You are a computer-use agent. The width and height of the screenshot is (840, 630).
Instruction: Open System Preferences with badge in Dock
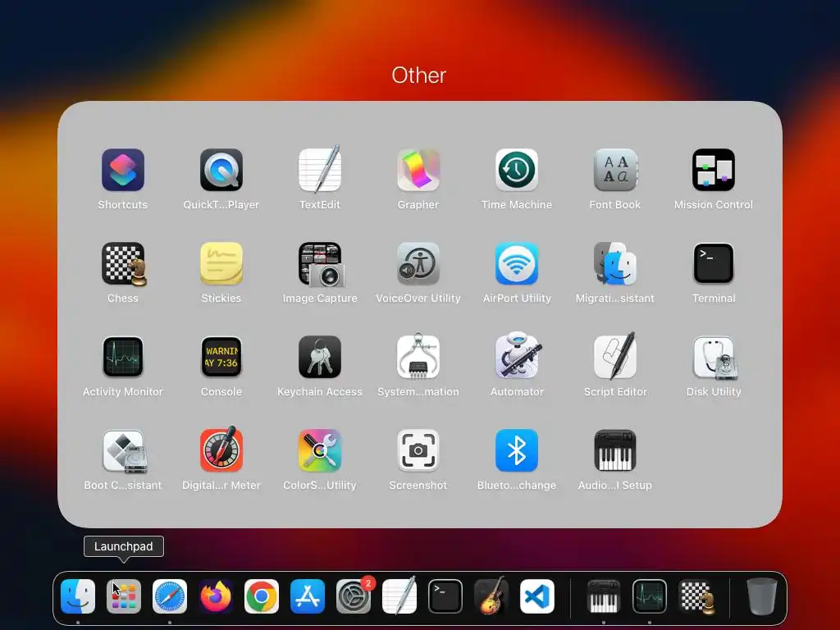(354, 596)
